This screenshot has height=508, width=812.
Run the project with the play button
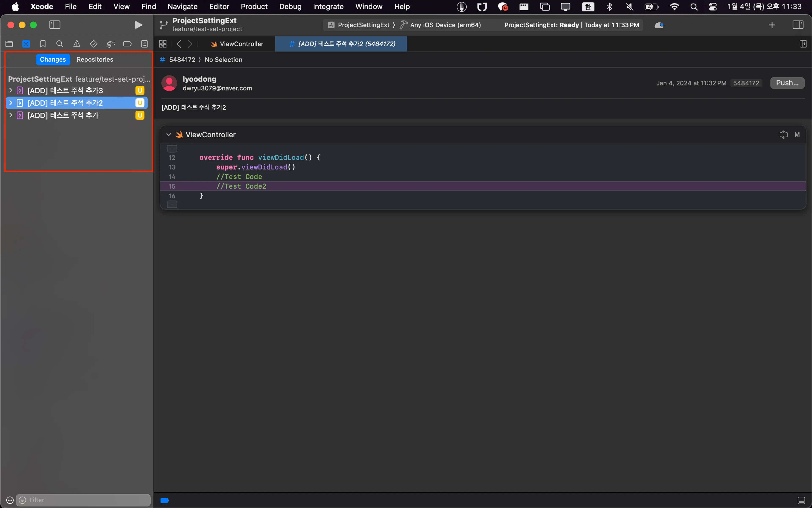tap(138, 25)
